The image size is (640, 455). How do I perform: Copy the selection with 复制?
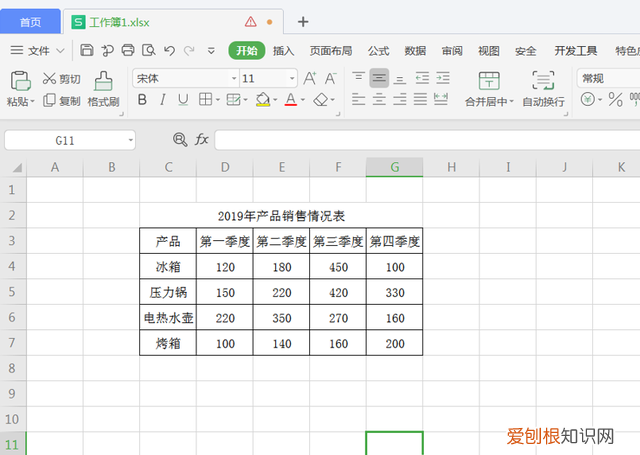tap(62, 100)
